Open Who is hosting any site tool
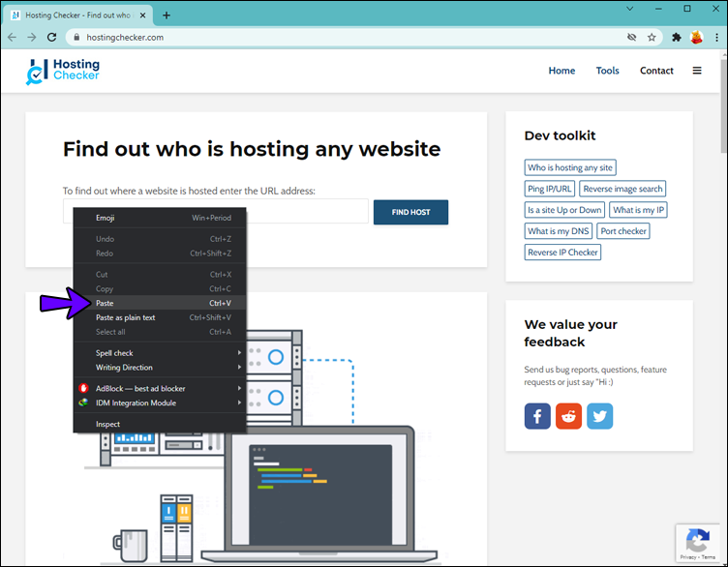 tap(570, 167)
